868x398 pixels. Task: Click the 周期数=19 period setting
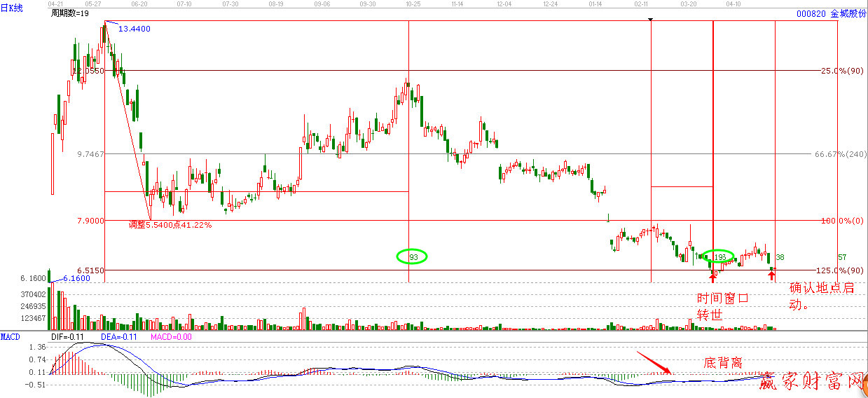pyautogui.click(x=70, y=14)
